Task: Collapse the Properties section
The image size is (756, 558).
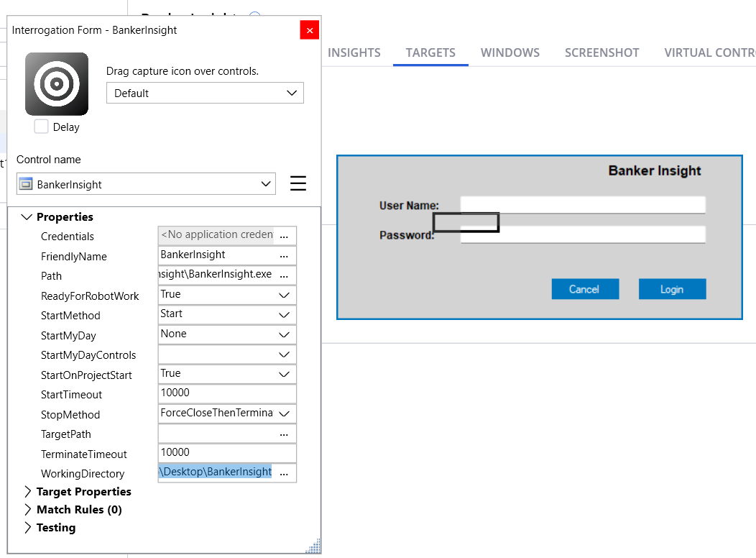Action: (28, 217)
